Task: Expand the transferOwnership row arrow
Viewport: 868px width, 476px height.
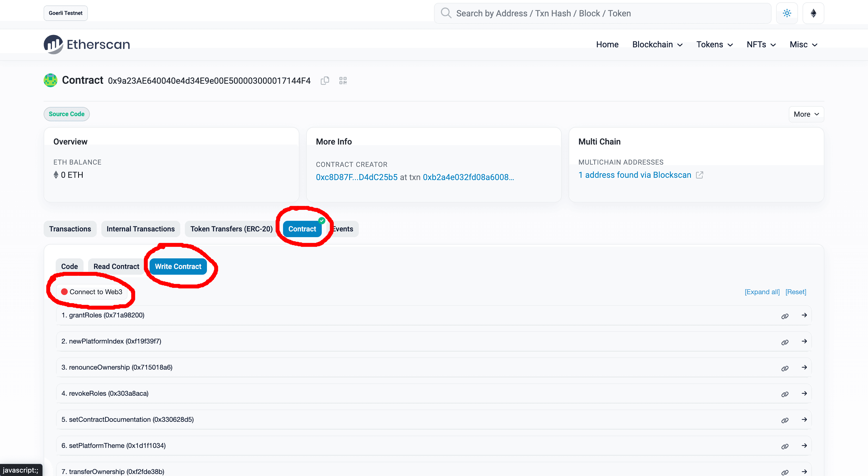Action: click(804, 471)
